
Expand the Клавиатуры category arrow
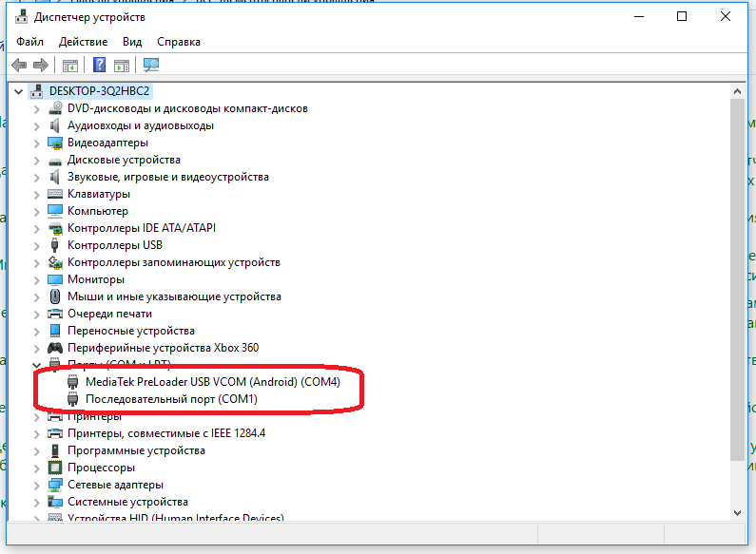point(37,194)
